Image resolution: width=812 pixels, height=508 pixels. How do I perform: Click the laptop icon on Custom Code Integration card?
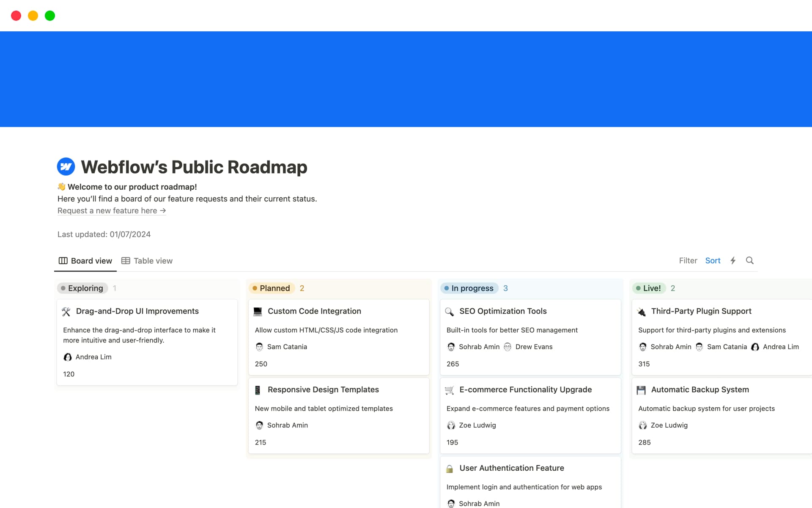click(x=258, y=311)
